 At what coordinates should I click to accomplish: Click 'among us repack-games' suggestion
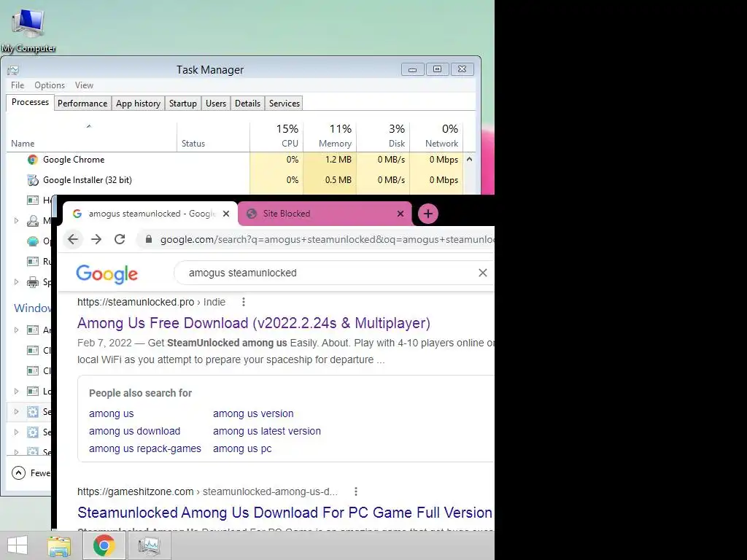145,448
